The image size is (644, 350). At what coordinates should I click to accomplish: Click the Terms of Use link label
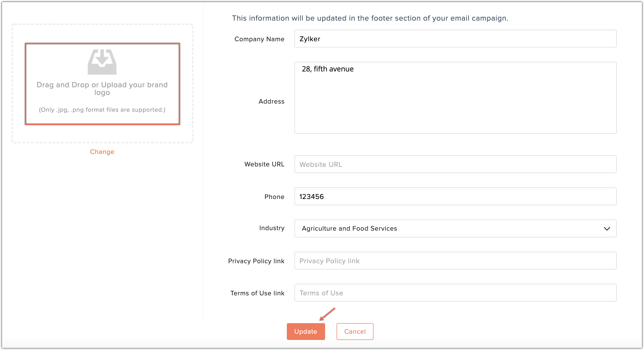coord(257,293)
